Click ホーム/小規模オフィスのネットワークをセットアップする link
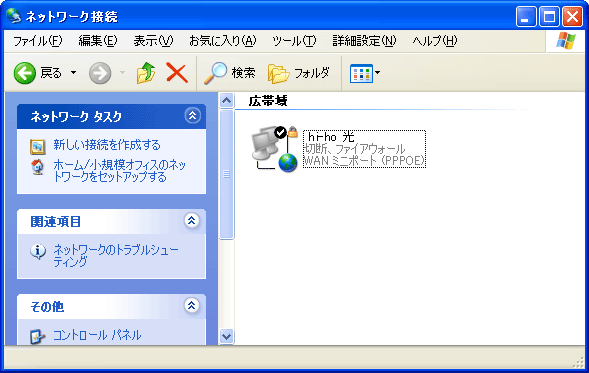589x373 pixels. (119, 171)
